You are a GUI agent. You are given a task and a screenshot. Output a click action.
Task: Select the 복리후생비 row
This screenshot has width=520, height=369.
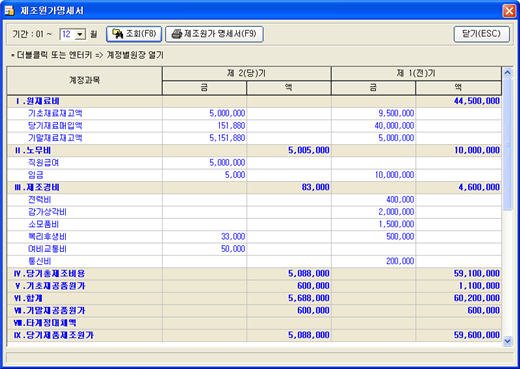pos(254,237)
